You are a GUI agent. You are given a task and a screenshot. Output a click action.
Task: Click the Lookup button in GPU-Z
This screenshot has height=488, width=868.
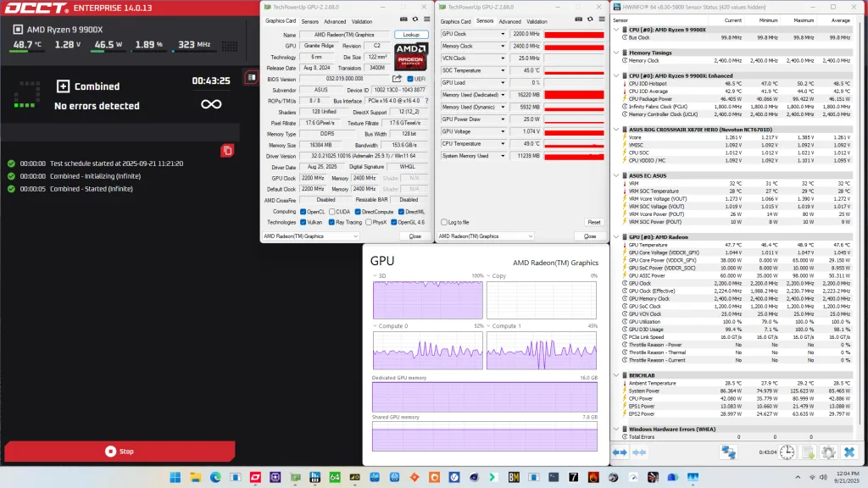pos(412,35)
